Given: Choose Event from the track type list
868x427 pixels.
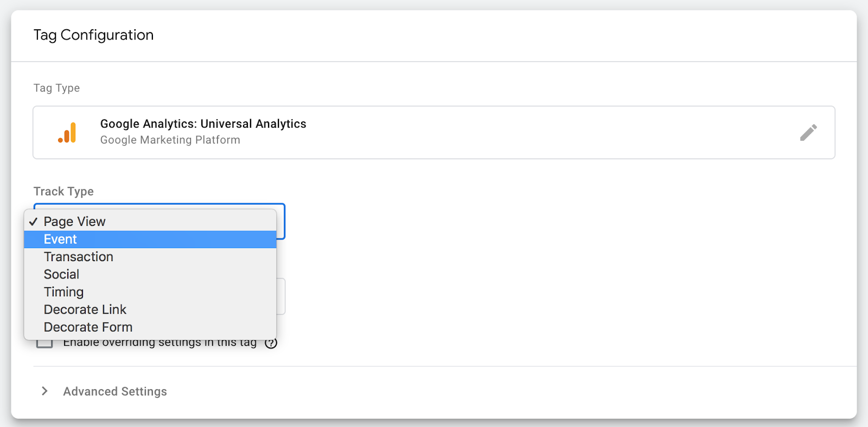Looking at the screenshot, I should [x=60, y=240].
